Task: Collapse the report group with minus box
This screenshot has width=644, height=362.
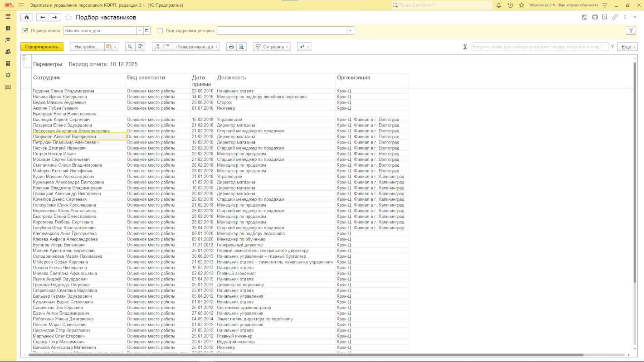Action: (24, 58)
